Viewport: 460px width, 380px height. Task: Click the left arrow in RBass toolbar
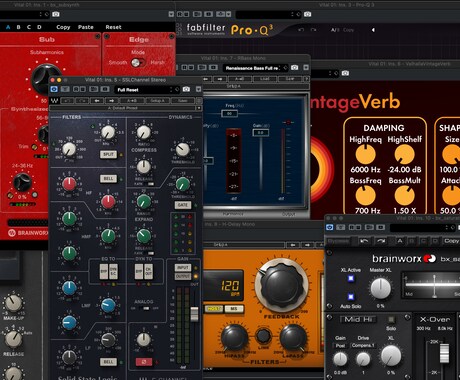click(x=206, y=79)
